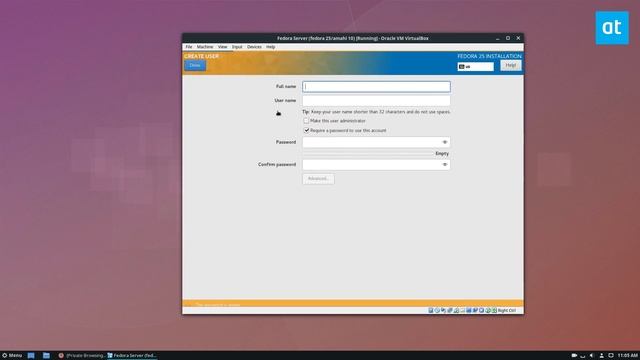Open the View menu
The width and height of the screenshot is (640, 360).
click(222, 47)
